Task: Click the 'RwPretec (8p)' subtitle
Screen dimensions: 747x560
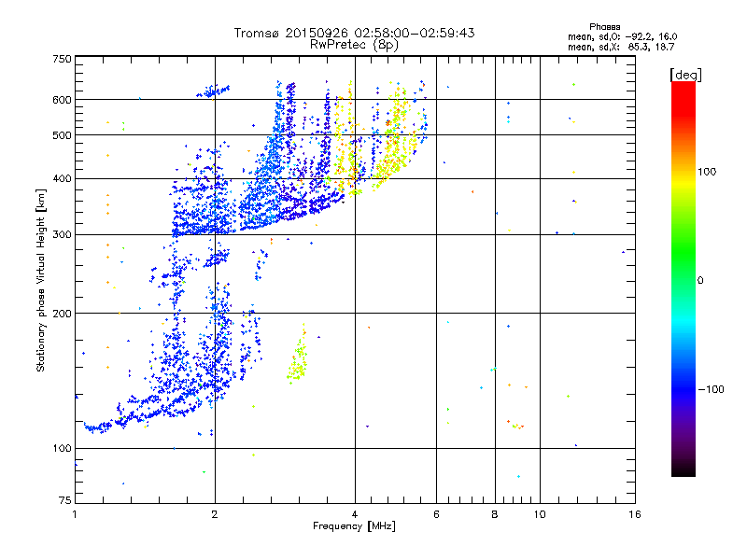Action: pos(354,45)
